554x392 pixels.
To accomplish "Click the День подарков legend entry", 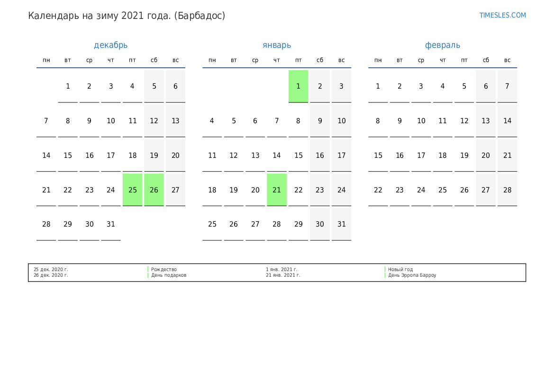I will [x=169, y=275].
